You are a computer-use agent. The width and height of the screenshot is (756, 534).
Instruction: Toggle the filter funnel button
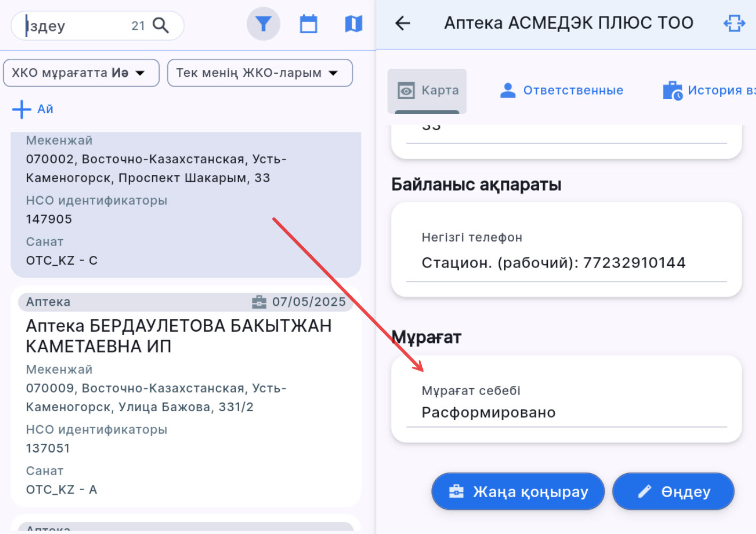(x=263, y=24)
